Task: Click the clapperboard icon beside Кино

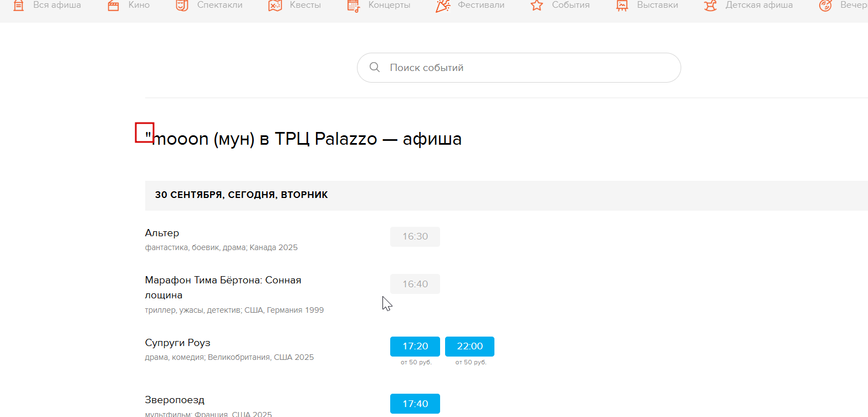Action: [x=114, y=6]
